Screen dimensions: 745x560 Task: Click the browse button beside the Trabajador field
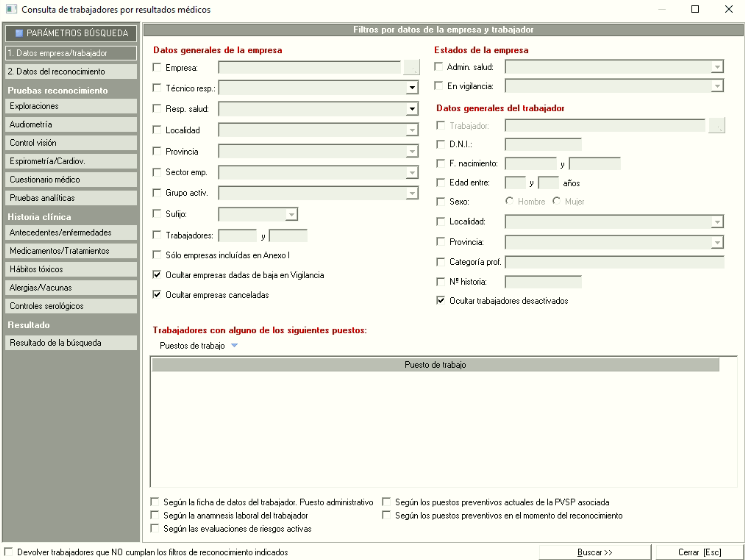coord(716,126)
